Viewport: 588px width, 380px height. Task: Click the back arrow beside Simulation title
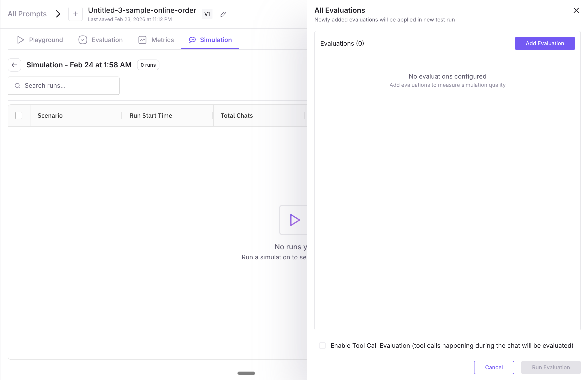pyautogui.click(x=14, y=65)
